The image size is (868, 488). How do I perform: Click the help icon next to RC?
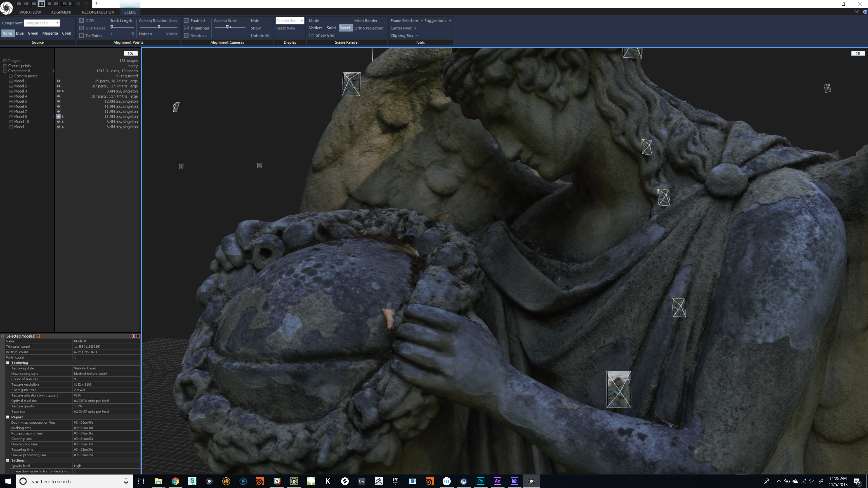tap(865, 12)
